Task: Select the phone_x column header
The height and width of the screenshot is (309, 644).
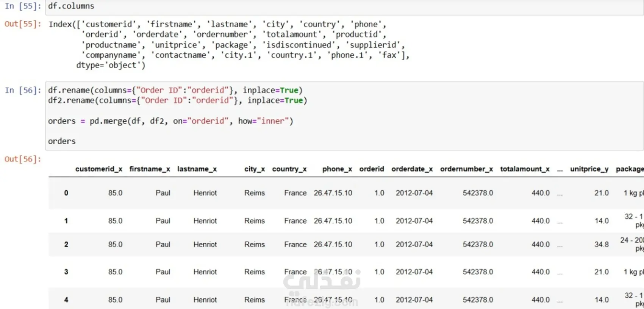Action: tap(337, 169)
